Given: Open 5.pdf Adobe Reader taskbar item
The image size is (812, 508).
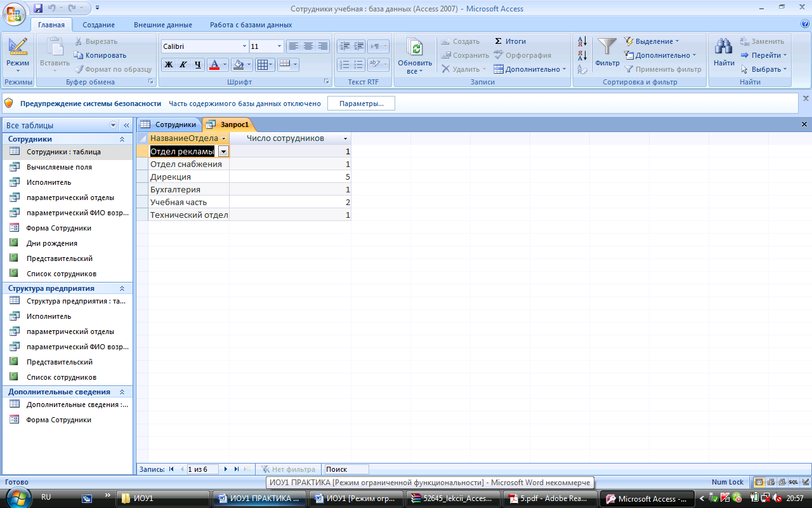Looking at the screenshot, I should [x=549, y=498].
